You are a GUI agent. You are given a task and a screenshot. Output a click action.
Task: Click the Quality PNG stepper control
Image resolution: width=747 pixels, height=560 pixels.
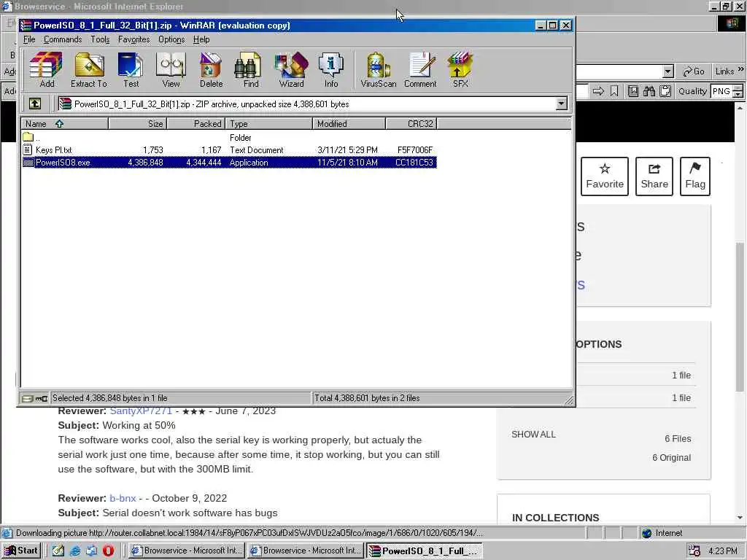pos(738,91)
